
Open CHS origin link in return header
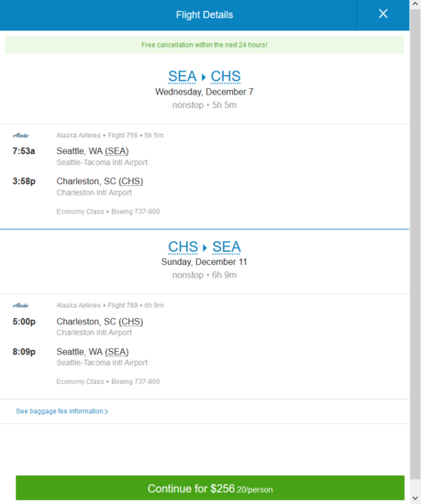click(x=183, y=247)
